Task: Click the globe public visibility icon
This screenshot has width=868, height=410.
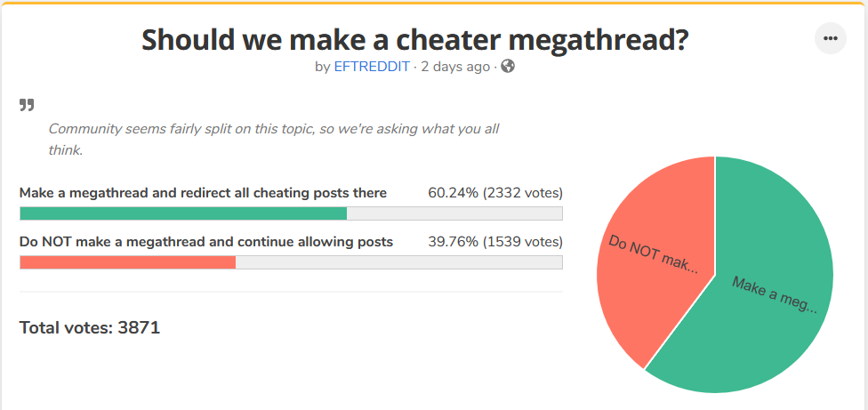Action: click(x=508, y=66)
